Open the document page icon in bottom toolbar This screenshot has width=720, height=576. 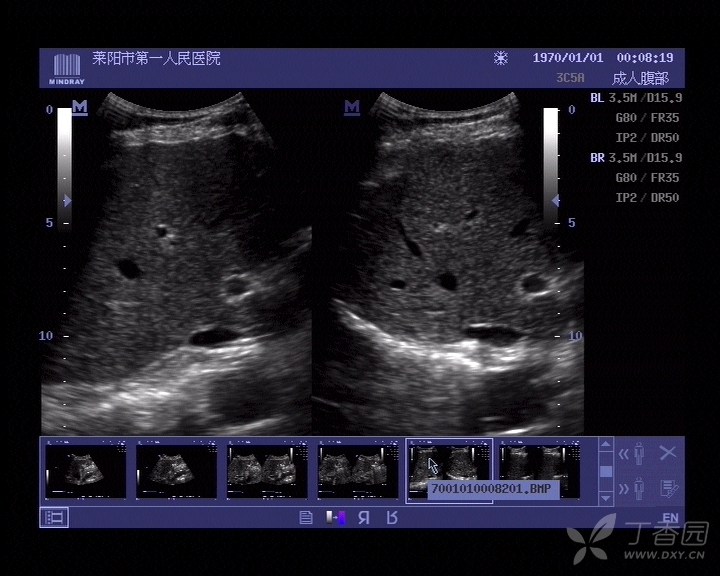tap(306, 518)
